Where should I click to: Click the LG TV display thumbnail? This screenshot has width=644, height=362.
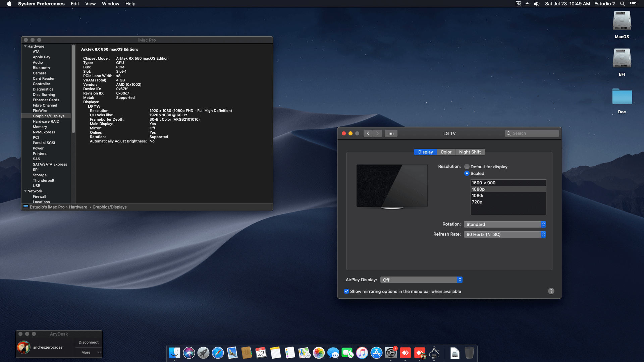[x=392, y=186]
